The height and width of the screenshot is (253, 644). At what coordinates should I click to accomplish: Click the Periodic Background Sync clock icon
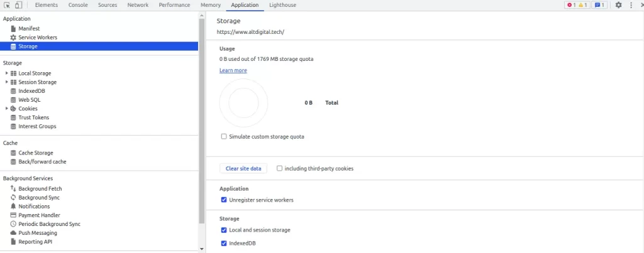pyautogui.click(x=13, y=224)
